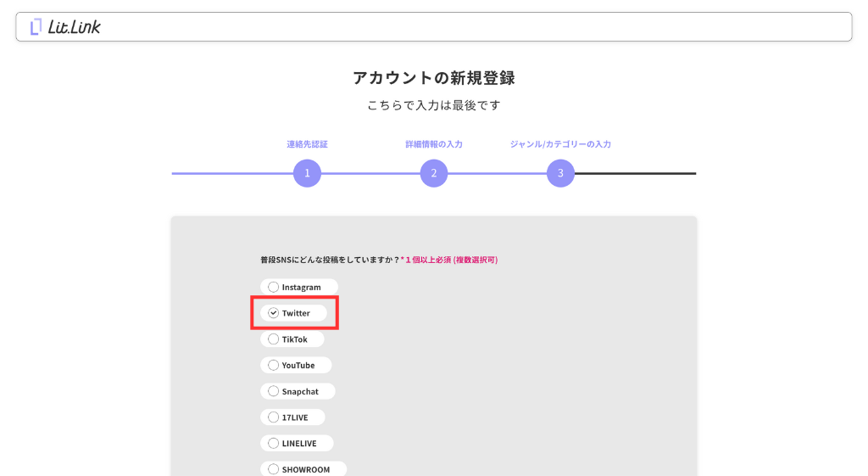
Task: Go to step 2 circle
Action: pos(434,173)
